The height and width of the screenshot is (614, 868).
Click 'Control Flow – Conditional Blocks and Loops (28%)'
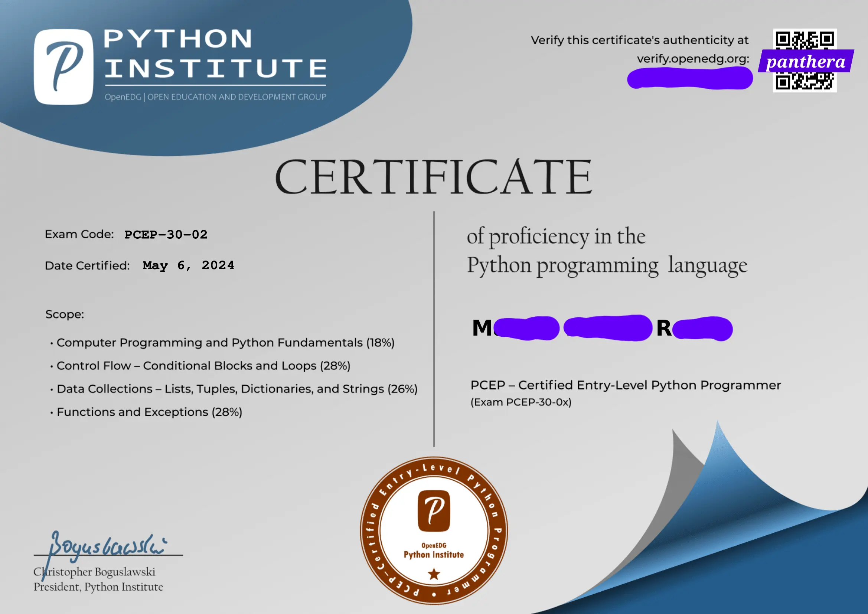203,366
